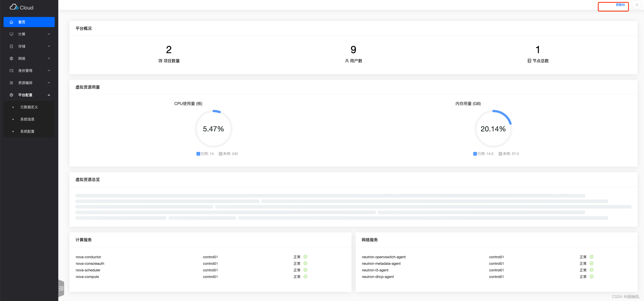Click the storage icon beside 存储

(11, 46)
